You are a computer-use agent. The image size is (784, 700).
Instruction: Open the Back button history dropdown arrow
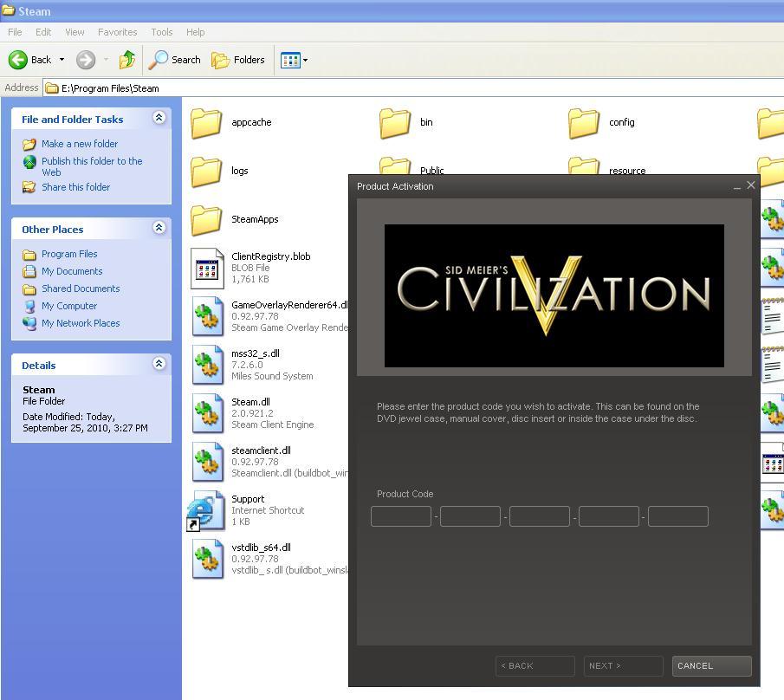pos(62,60)
